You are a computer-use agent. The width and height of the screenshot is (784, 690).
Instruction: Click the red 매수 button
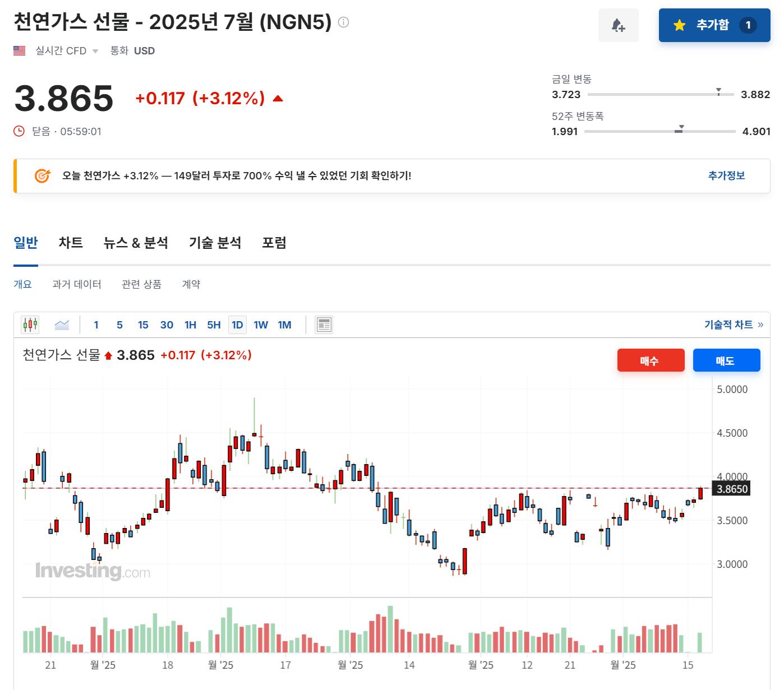651,360
